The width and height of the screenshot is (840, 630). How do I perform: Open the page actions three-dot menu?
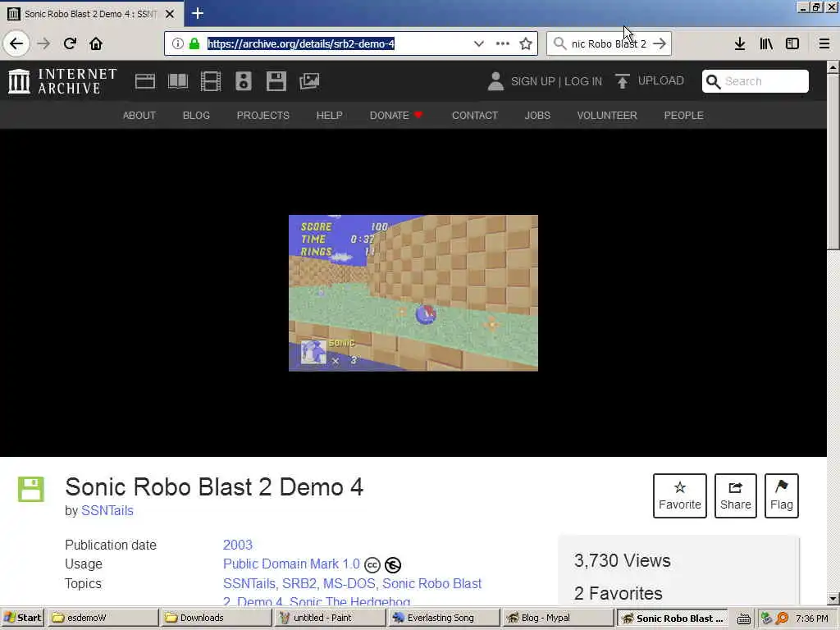click(x=503, y=43)
